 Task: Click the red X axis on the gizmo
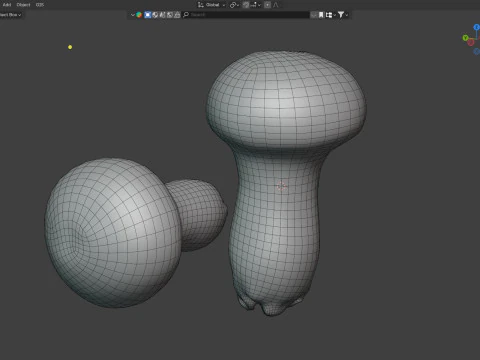pyautogui.click(x=471, y=42)
